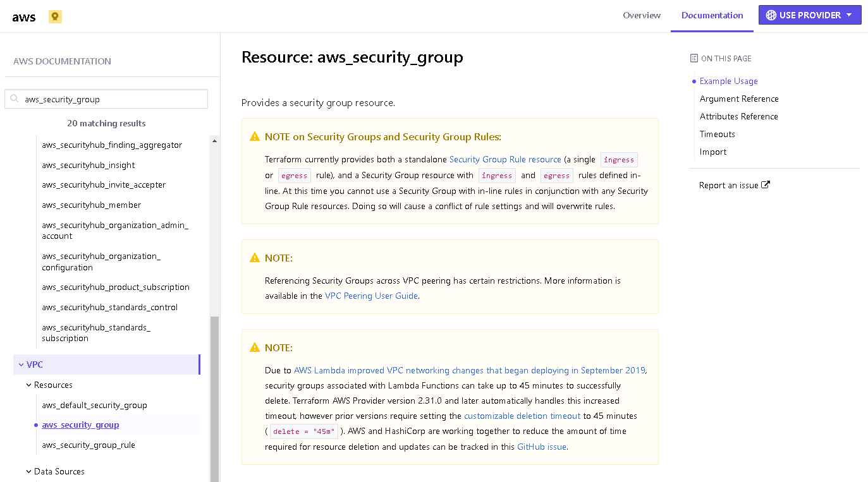Collapse the VPC section chevron

click(x=21, y=365)
